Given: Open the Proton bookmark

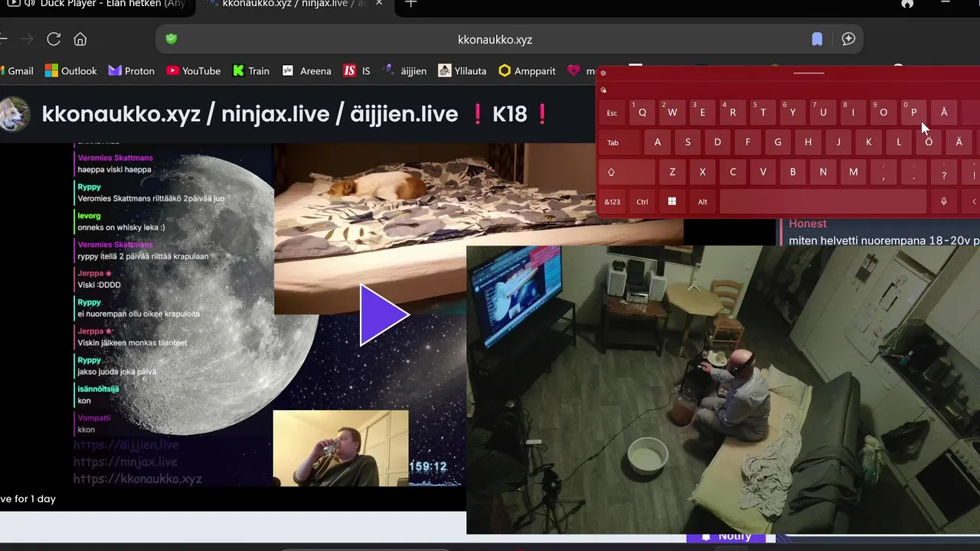Looking at the screenshot, I should point(132,70).
